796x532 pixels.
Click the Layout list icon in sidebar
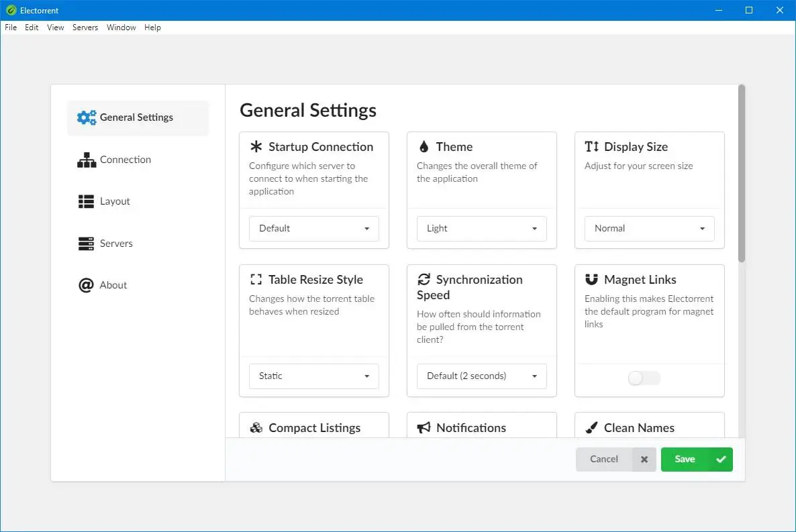click(86, 202)
